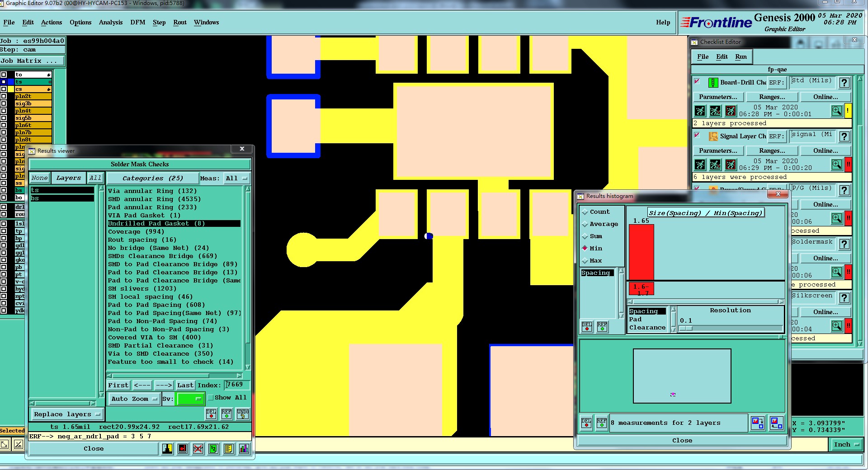Screen dimensions: 868x470
Task: Click Parameters button for Board-Drill Check
Action: click(718, 97)
